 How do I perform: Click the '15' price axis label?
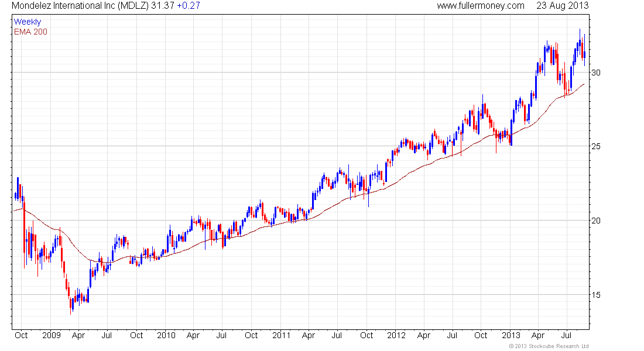(595, 295)
